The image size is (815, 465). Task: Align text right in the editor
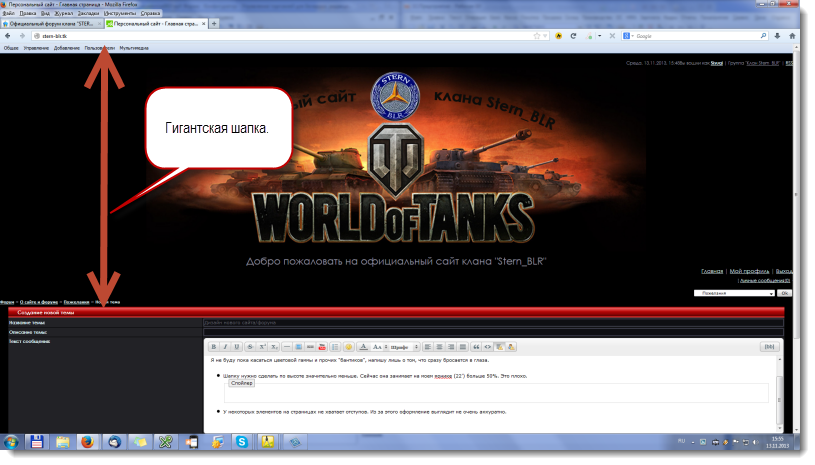point(451,347)
